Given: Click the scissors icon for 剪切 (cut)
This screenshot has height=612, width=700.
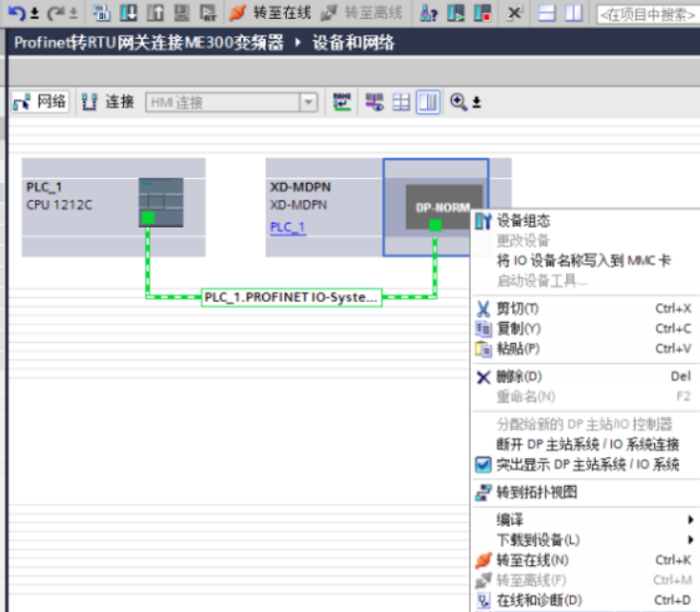Looking at the screenshot, I should pyautogui.click(x=485, y=308).
